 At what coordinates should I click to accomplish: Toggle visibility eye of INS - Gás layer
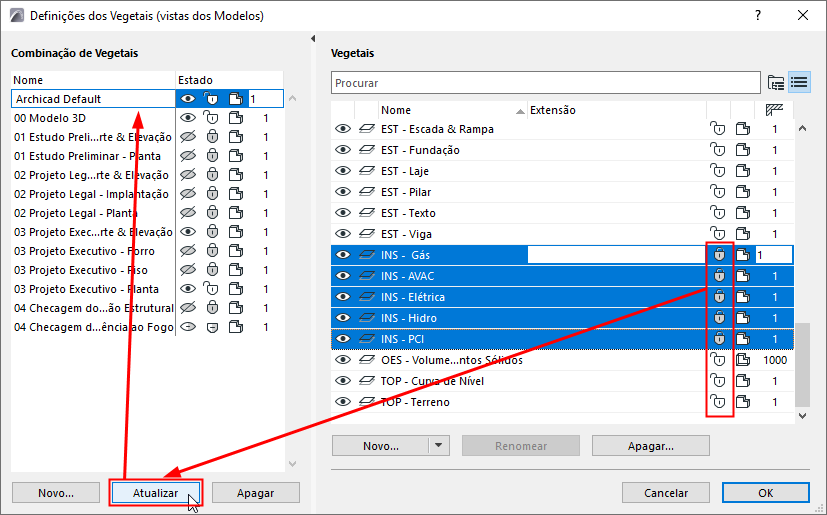tap(343, 255)
